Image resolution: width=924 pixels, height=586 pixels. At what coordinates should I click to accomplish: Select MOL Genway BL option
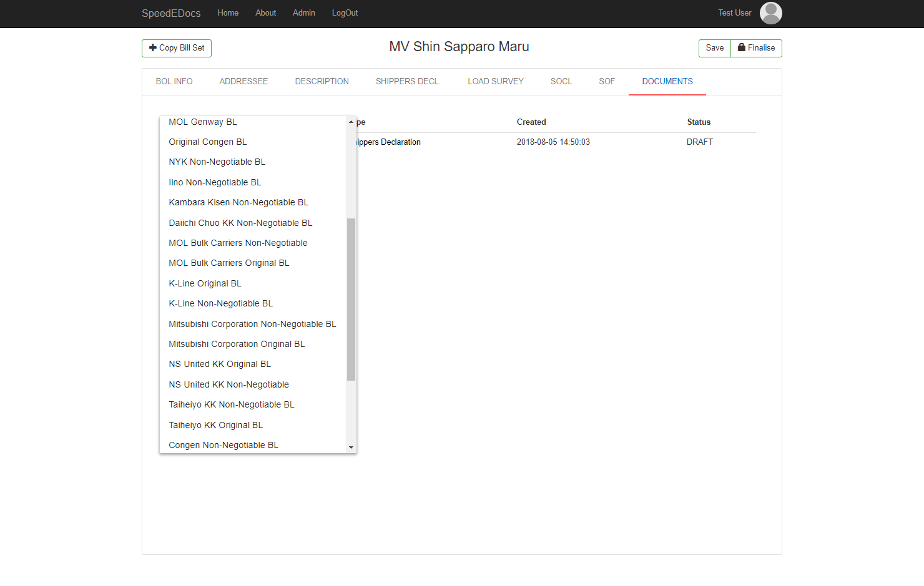(253, 122)
